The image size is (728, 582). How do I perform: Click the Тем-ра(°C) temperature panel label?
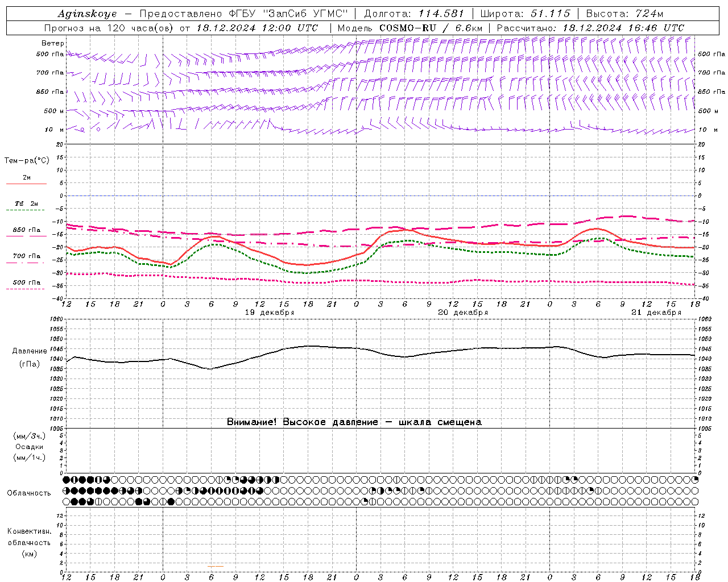[27, 160]
